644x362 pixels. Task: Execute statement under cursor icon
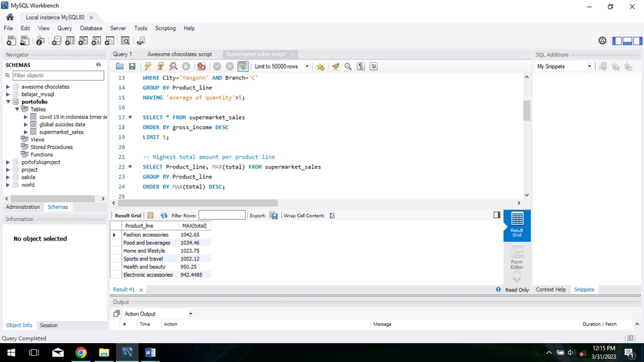(160, 66)
